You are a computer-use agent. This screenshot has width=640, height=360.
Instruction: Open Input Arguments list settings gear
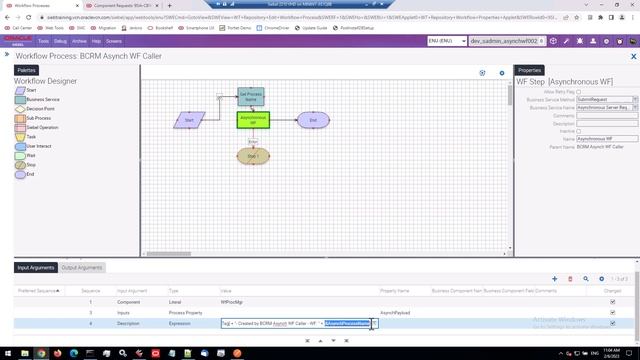(x=602, y=279)
